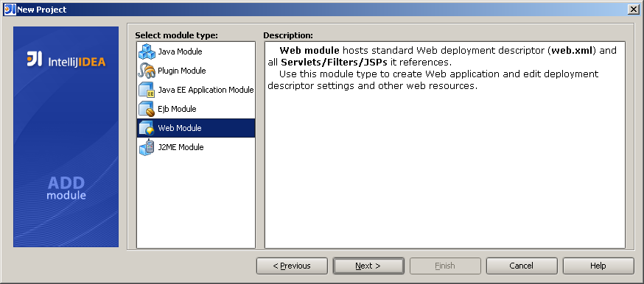Click the Ejb Module bean icon
This screenshot has width=644, height=284.
coord(147,109)
